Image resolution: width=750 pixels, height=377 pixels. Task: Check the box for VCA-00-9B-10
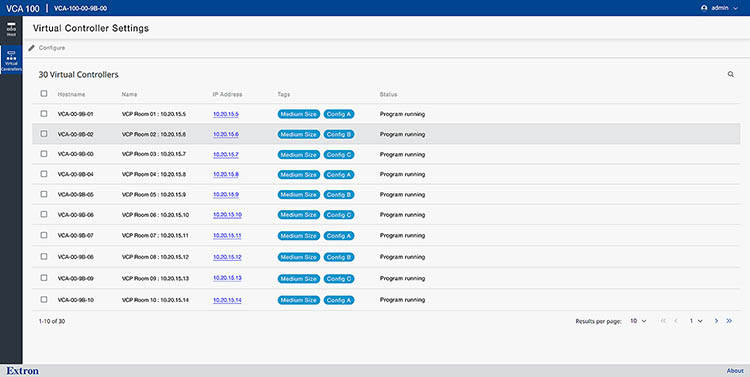point(44,299)
